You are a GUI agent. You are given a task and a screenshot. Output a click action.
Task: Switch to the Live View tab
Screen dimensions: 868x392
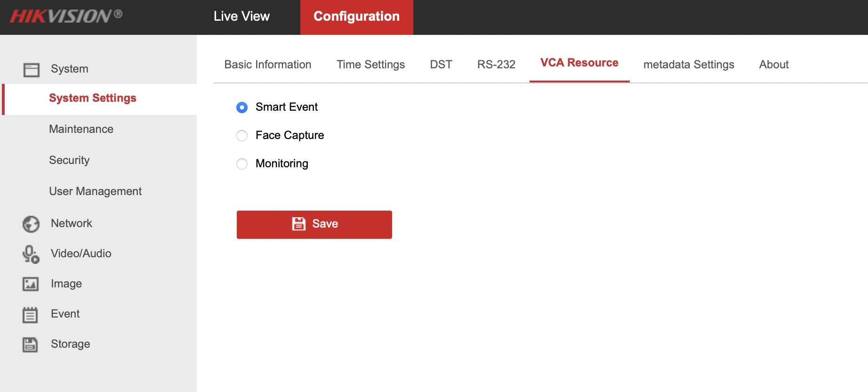tap(241, 16)
